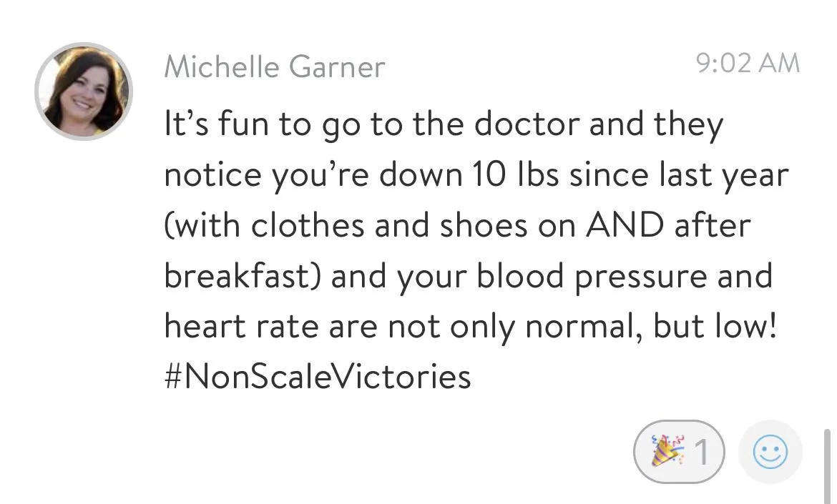Click the word "AND" in the message
Viewport: 837px width, 504px height.
coord(625,225)
